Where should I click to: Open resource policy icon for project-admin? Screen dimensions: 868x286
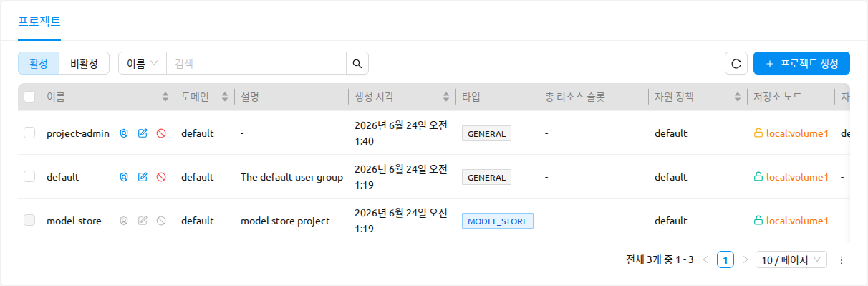click(124, 133)
